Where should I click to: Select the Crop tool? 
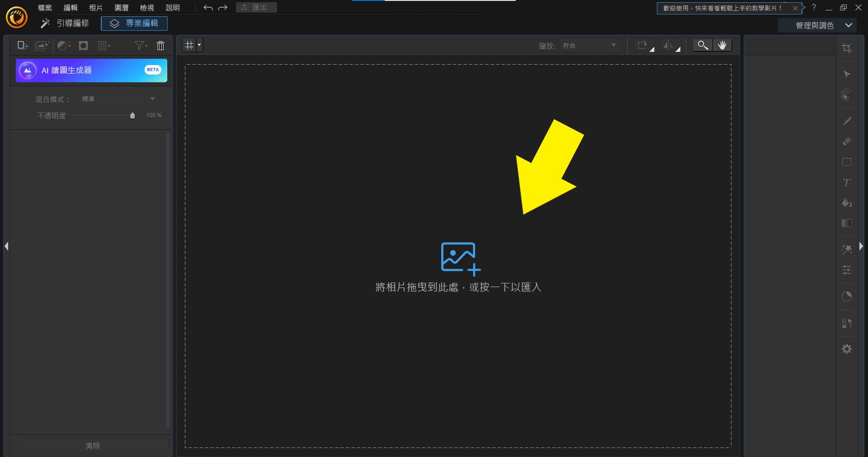click(x=847, y=48)
